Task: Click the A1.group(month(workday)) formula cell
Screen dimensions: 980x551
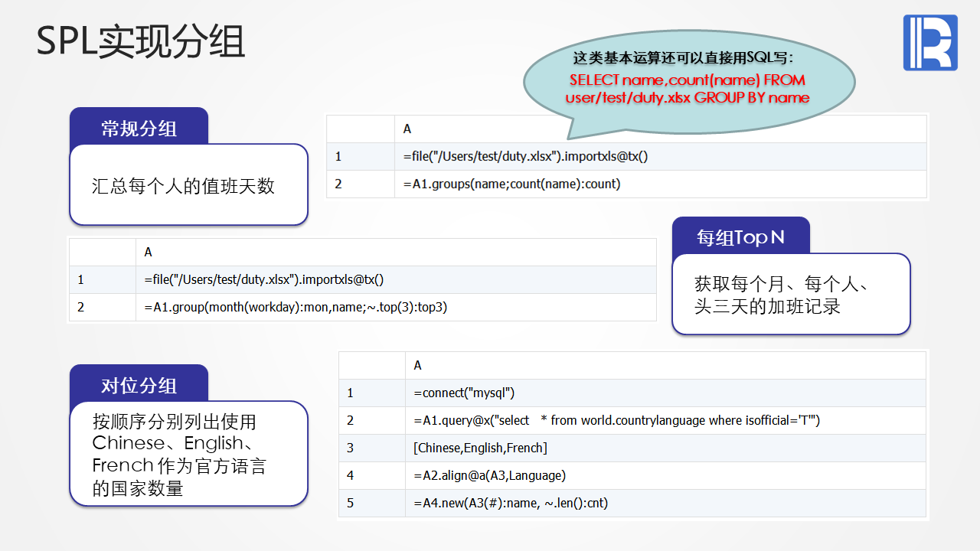Action: tap(396, 307)
